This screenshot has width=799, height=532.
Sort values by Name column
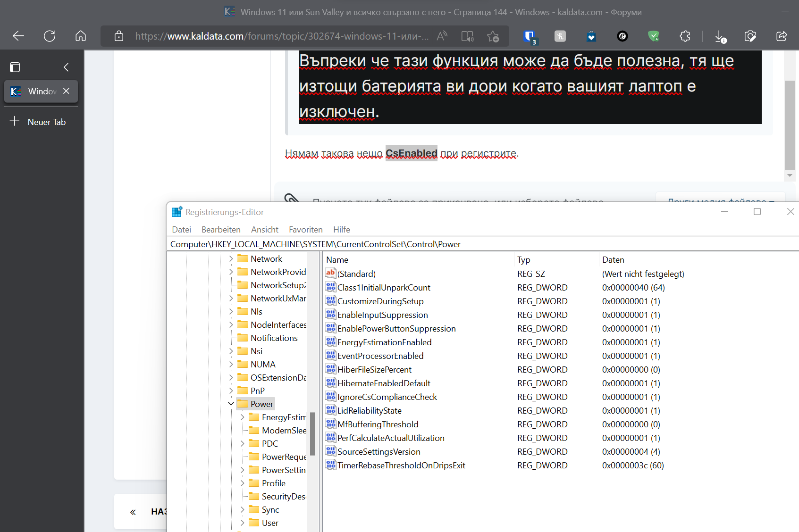coord(419,260)
